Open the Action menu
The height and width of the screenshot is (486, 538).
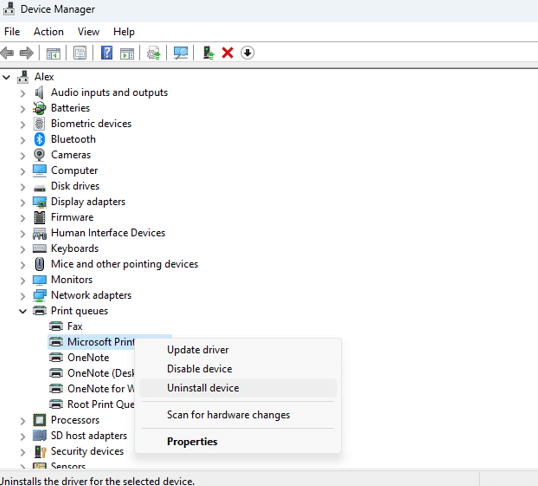(49, 32)
